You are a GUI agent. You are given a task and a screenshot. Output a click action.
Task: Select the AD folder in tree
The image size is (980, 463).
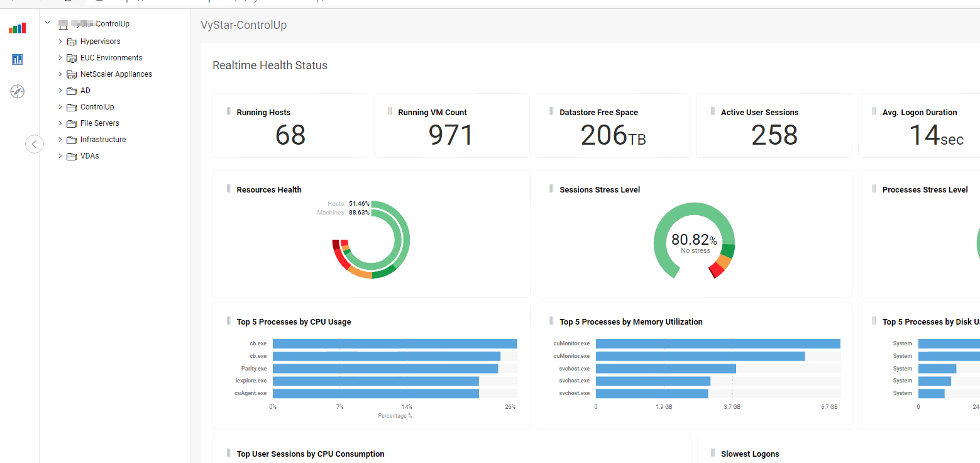[85, 91]
